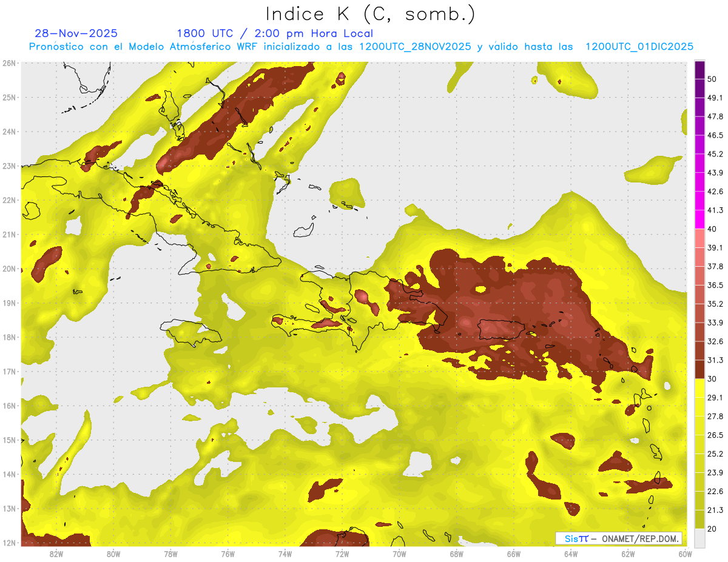Click the 45.2 color scale value
The height and width of the screenshot is (562, 728).
(x=715, y=154)
